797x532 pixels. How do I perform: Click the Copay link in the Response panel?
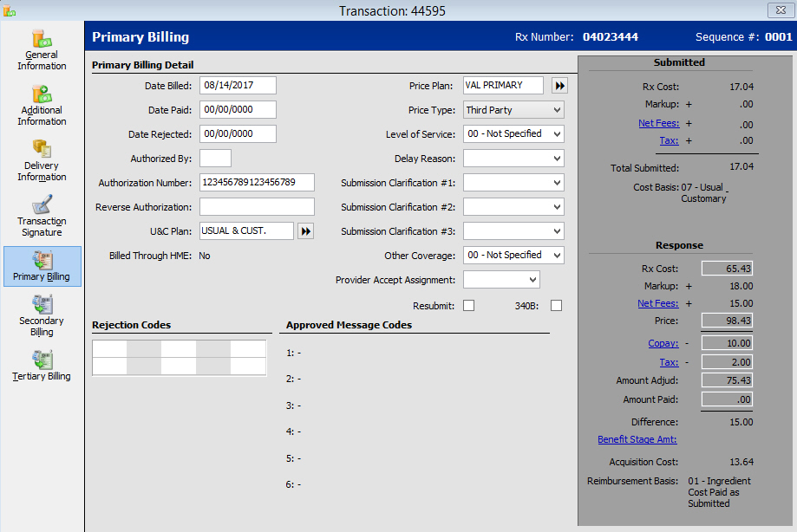(663, 342)
